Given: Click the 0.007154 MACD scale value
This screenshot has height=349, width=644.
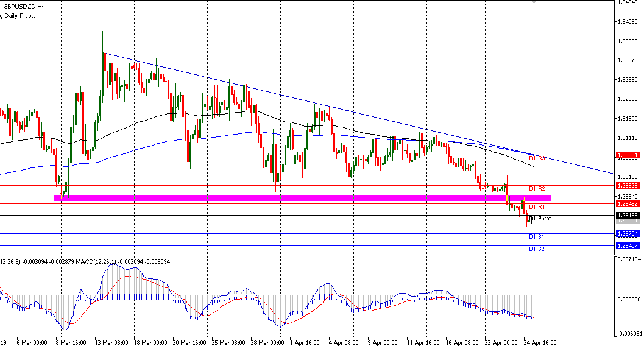Looking at the screenshot, I should click(629, 259).
